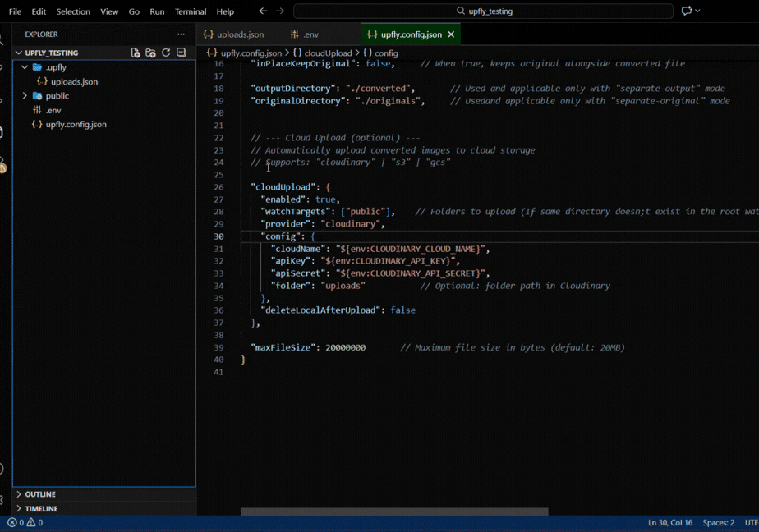Change indentation via Spaces: 2
Viewport: 759px width, 532px height.
click(718, 522)
